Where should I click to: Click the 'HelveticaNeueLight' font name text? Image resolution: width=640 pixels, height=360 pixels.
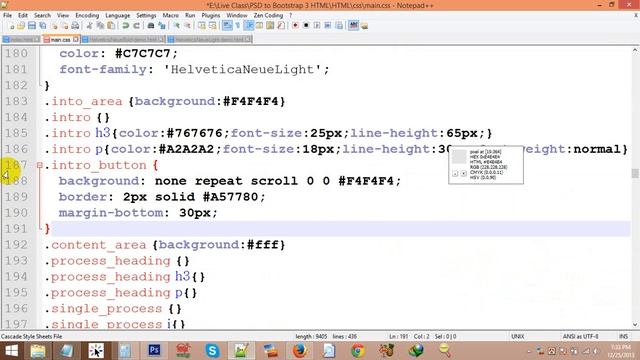[x=242, y=69]
